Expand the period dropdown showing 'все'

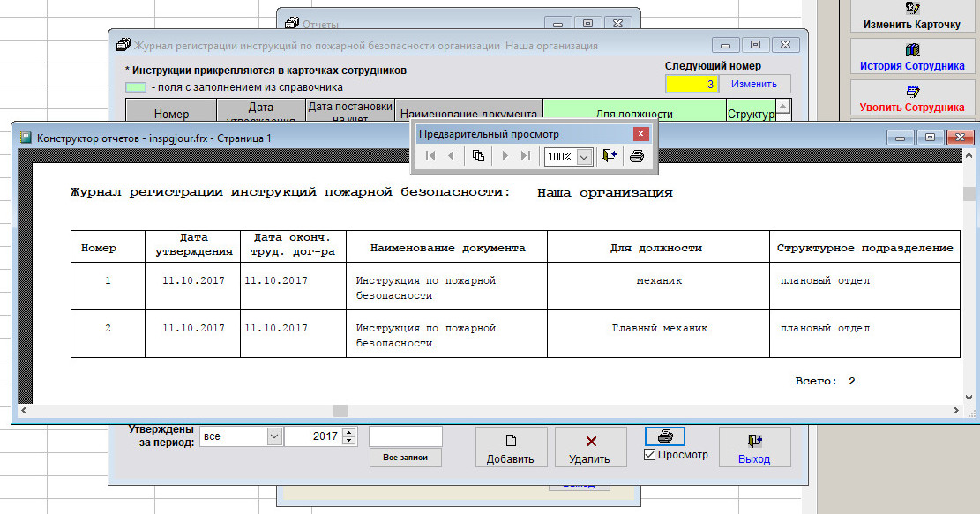273,436
